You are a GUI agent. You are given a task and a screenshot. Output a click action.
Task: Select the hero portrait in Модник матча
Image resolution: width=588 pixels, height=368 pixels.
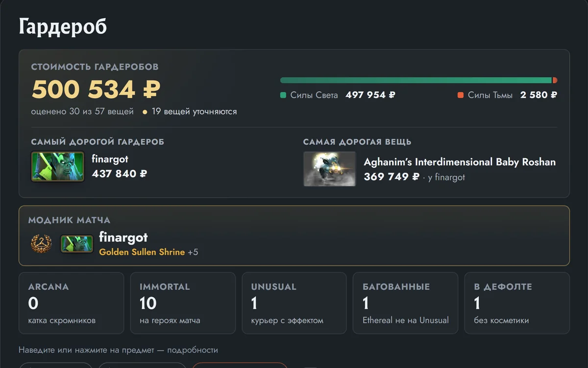(x=77, y=244)
